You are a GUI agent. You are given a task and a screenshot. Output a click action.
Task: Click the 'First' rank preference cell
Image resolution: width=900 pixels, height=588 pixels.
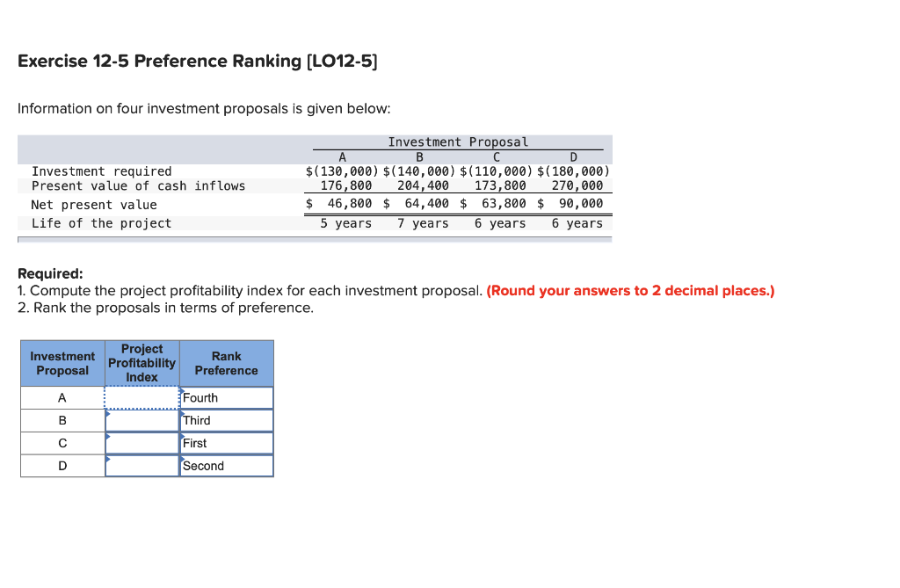coord(226,443)
